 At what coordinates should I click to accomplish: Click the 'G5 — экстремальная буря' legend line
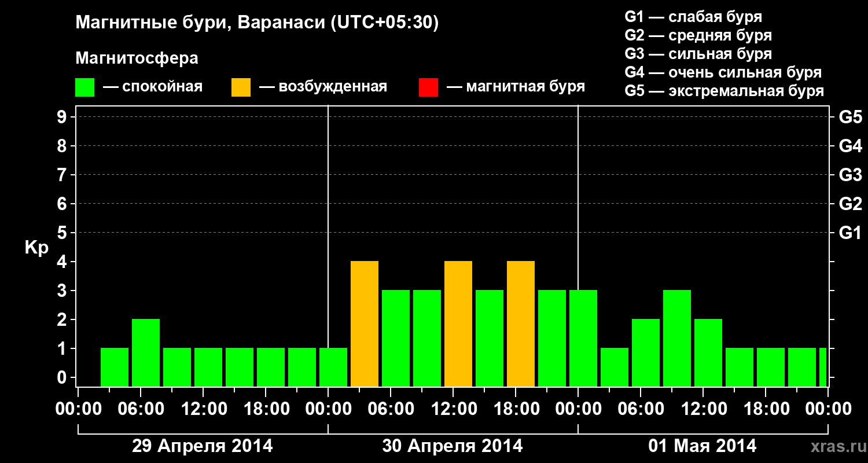(x=724, y=91)
